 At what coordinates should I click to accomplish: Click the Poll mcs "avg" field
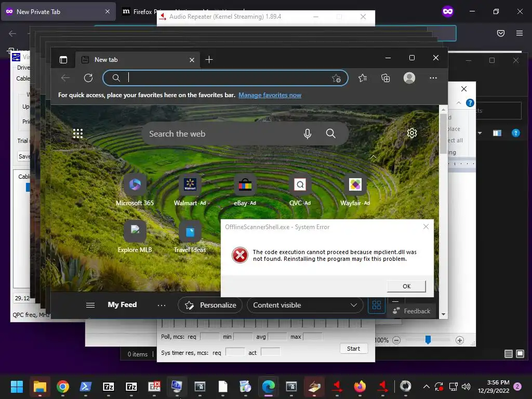[277, 337]
